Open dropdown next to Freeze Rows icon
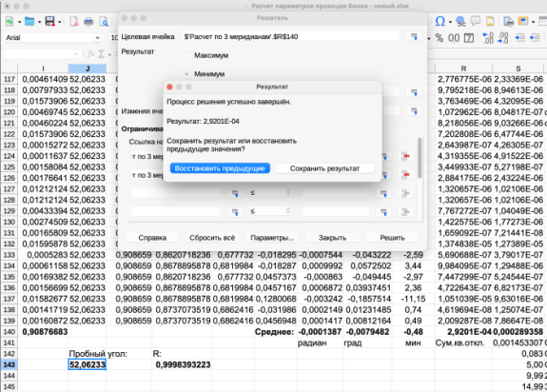 coord(533,22)
